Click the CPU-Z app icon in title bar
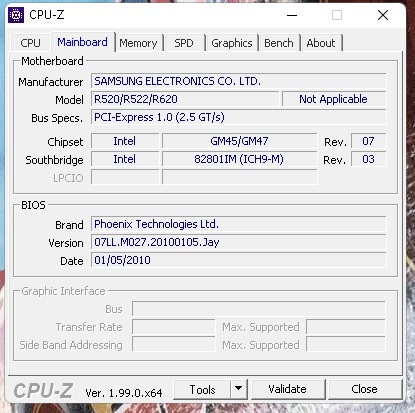The height and width of the screenshot is (413, 415). point(16,15)
